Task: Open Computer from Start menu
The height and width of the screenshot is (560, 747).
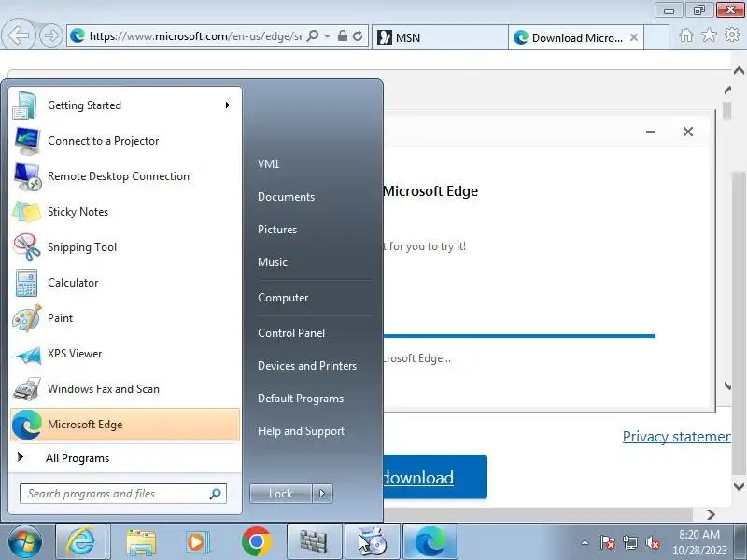Action: click(x=283, y=298)
